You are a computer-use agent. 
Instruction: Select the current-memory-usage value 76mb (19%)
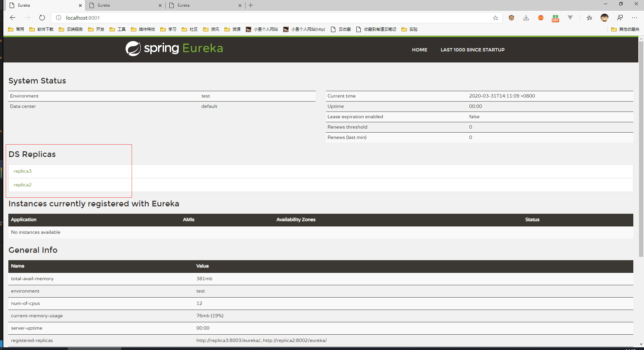pos(210,316)
